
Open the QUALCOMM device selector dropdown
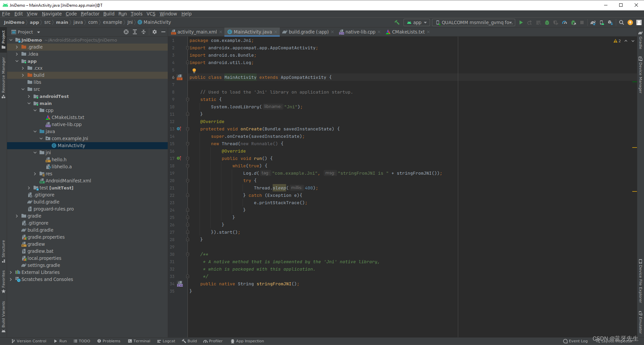pyautogui.click(x=473, y=22)
